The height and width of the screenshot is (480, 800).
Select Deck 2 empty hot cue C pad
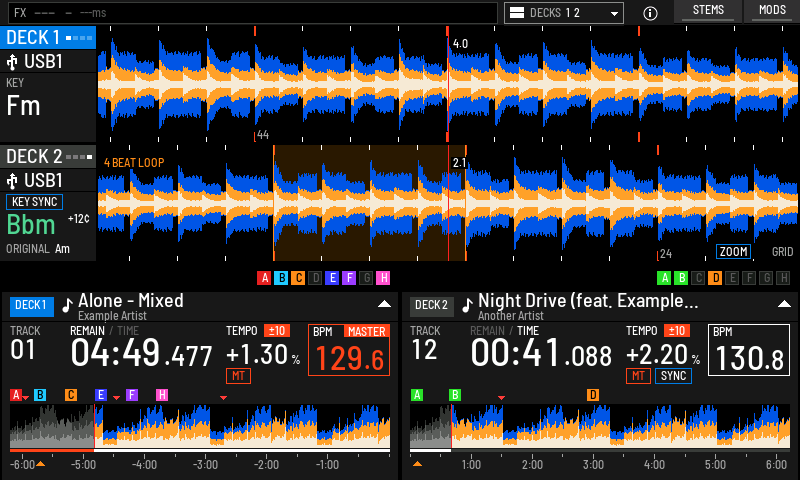[698, 278]
